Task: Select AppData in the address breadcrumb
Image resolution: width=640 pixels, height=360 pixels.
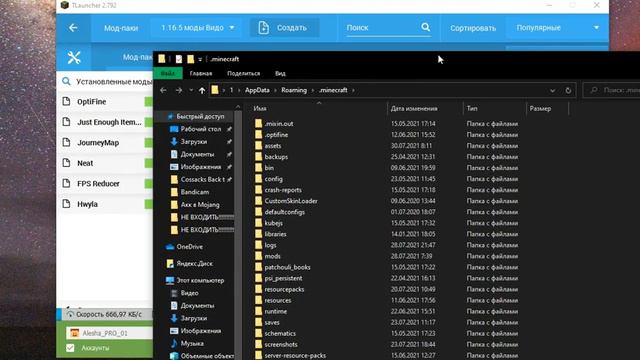Action: [x=257, y=90]
